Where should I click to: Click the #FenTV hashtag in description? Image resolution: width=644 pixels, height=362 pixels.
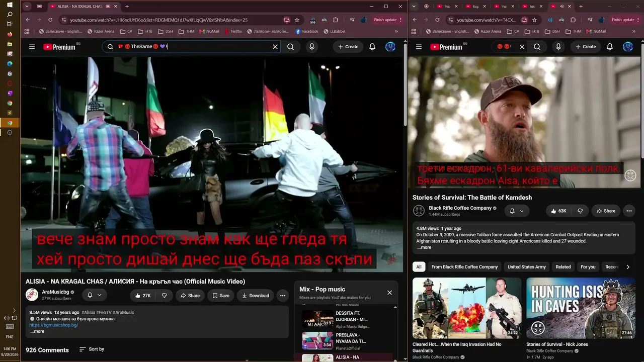coord(105,312)
